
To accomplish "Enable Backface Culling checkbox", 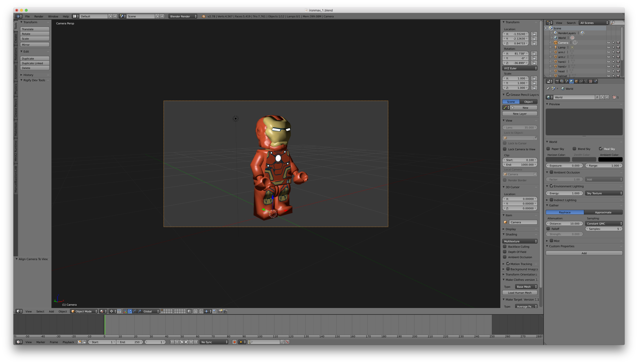I will point(505,247).
